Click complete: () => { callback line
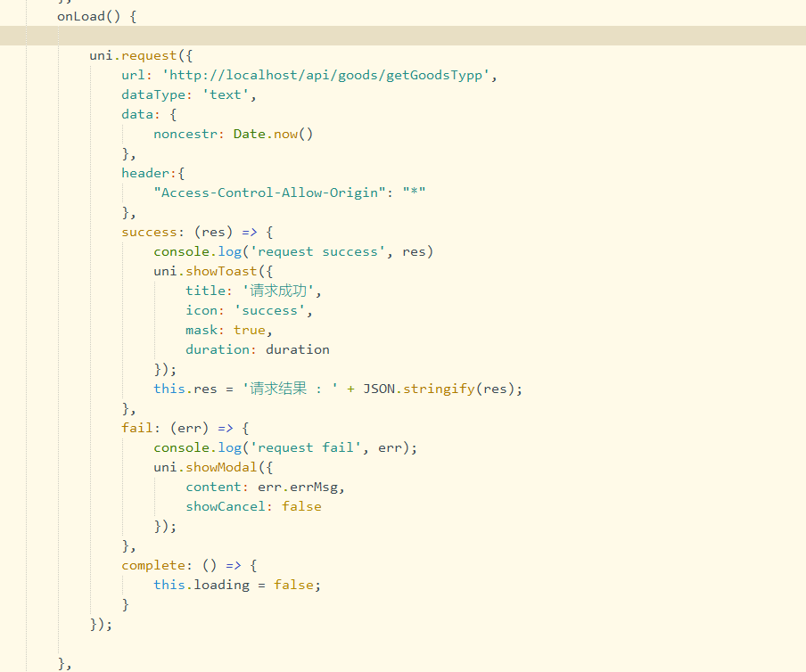This screenshot has height=672, width=806. [x=189, y=566]
